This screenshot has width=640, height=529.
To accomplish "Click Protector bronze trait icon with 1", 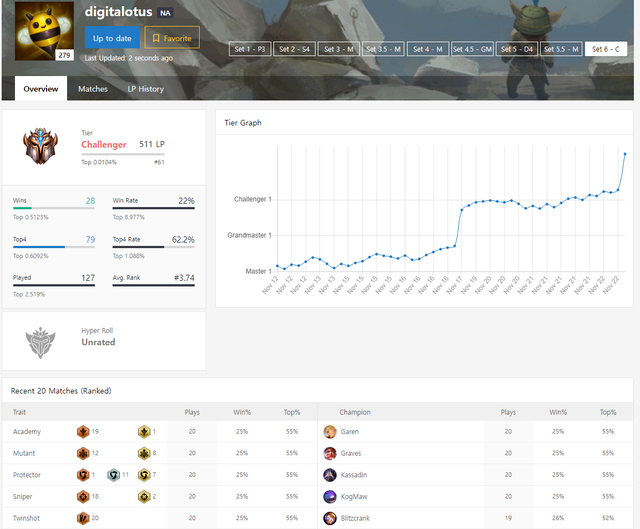I will tap(83, 475).
